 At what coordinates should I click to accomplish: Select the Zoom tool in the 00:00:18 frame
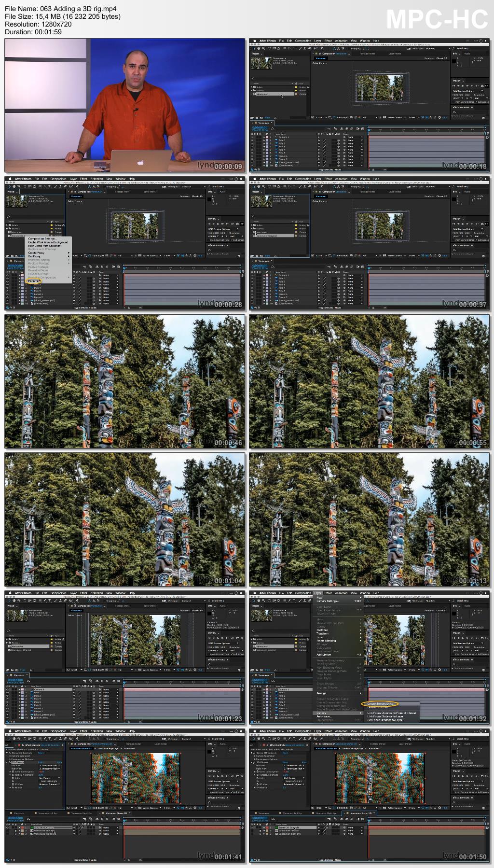click(x=263, y=48)
